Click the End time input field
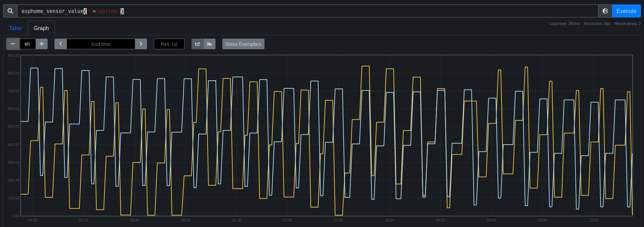Image resolution: width=644 pixels, height=227 pixels. tap(101, 44)
